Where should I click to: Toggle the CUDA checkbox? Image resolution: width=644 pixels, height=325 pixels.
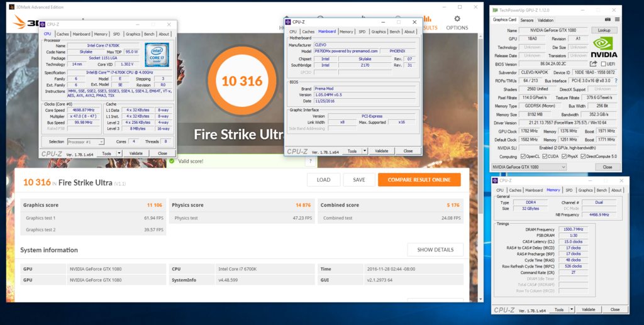pyautogui.click(x=545, y=157)
